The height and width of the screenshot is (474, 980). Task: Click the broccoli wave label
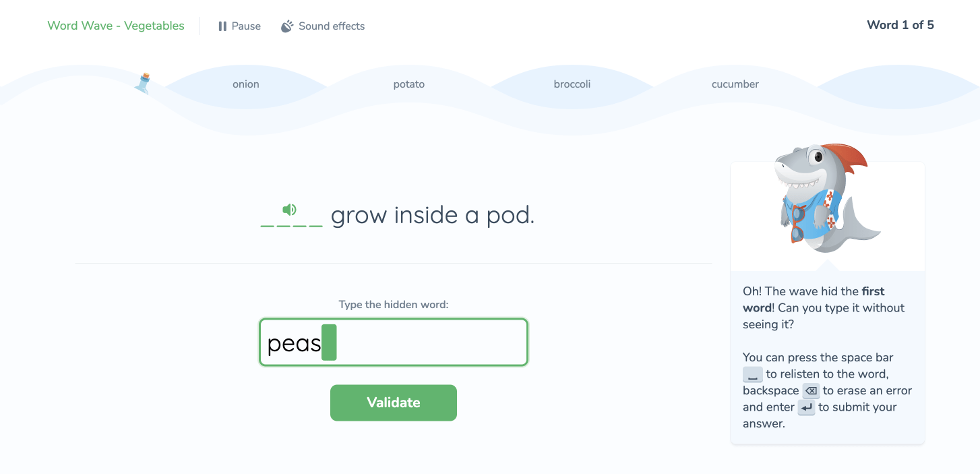[572, 84]
